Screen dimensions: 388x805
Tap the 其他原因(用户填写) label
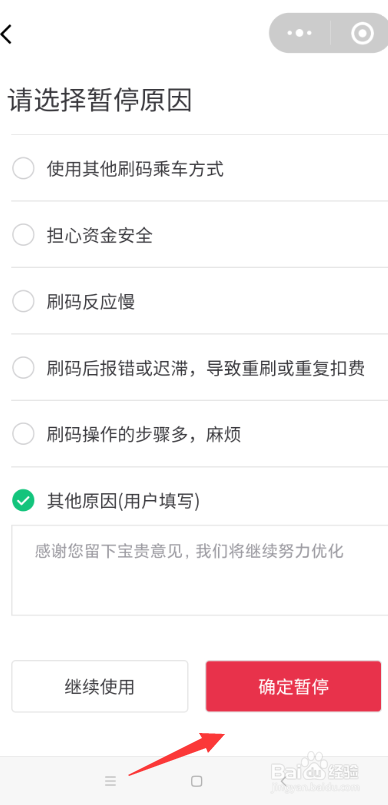123,501
